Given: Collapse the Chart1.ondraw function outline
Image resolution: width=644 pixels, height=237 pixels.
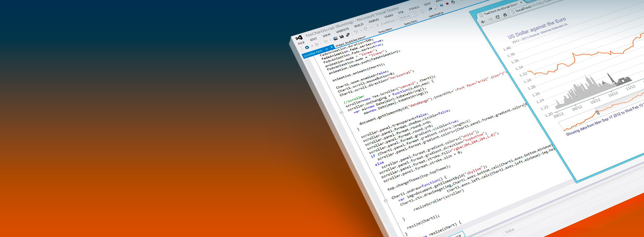Looking at the screenshot, I should (386, 200).
